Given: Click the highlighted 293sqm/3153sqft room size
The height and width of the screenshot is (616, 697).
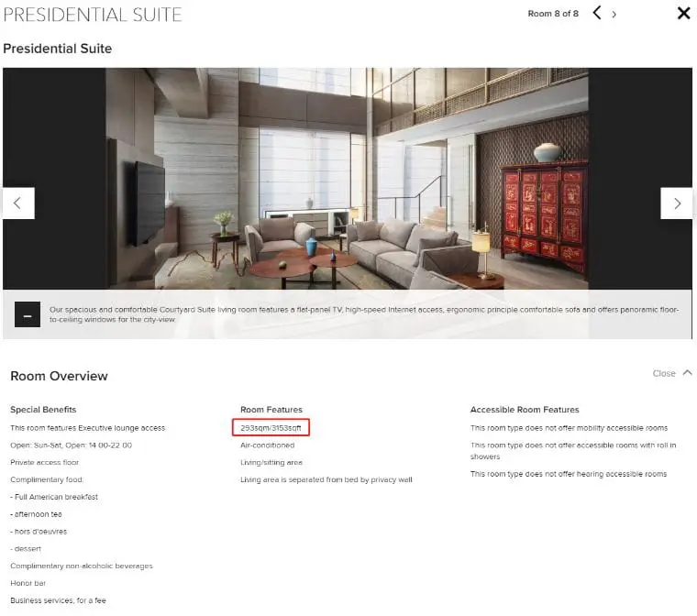Looking at the screenshot, I should [x=271, y=427].
